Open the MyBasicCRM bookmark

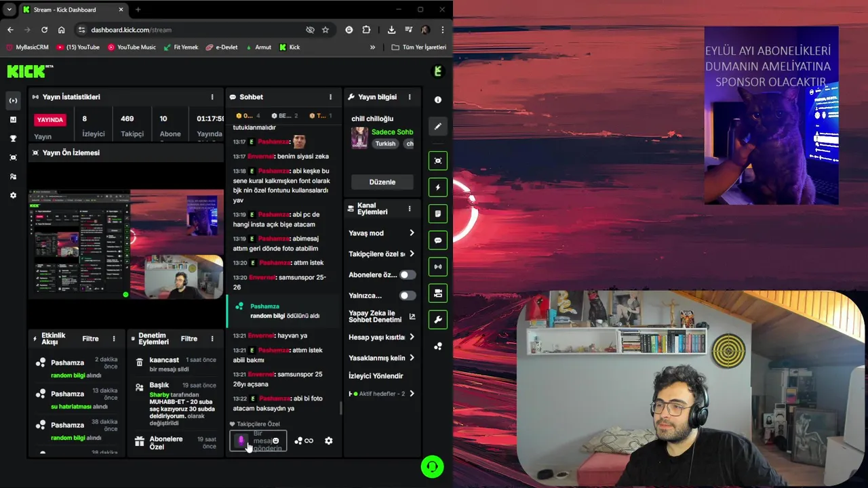click(27, 47)
